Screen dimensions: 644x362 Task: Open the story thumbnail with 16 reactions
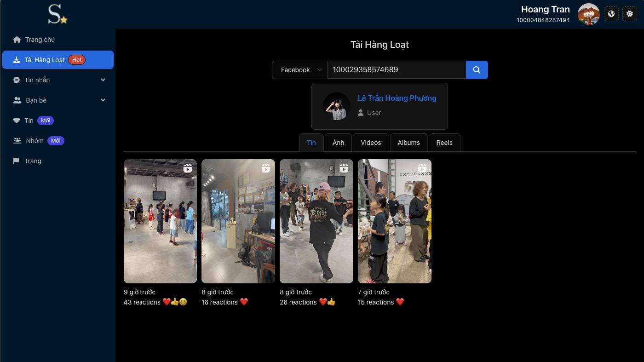238,221
